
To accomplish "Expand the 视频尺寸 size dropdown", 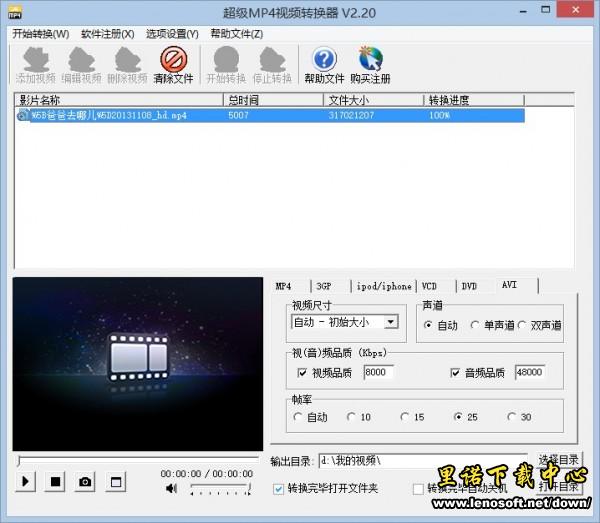I will click(x=391, y=322).
